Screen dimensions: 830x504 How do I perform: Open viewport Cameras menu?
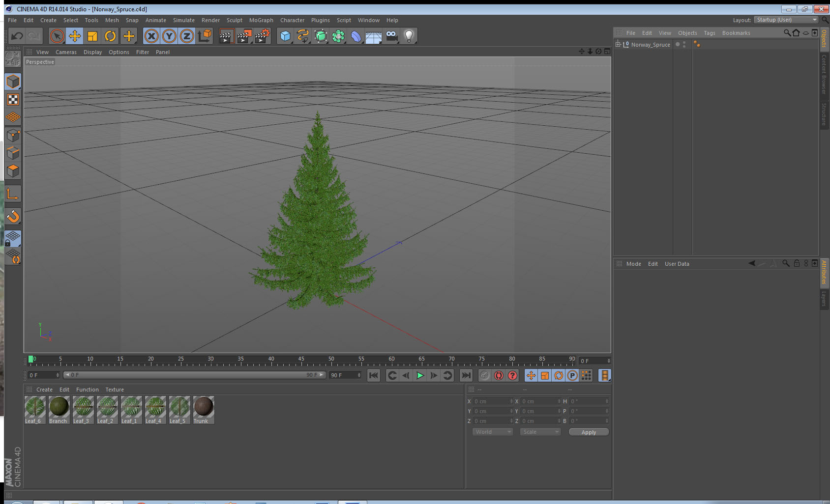[x=66, y=52]
